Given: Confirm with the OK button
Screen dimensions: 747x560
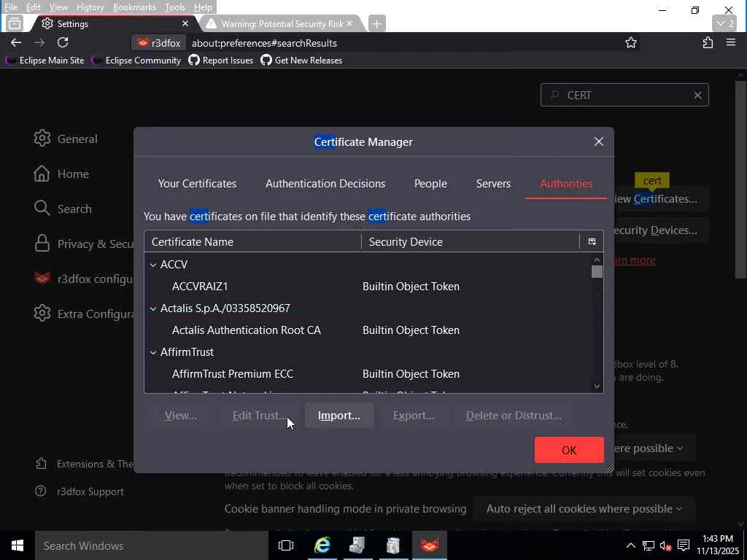Looking at the screenshot, I should (569, 450).
